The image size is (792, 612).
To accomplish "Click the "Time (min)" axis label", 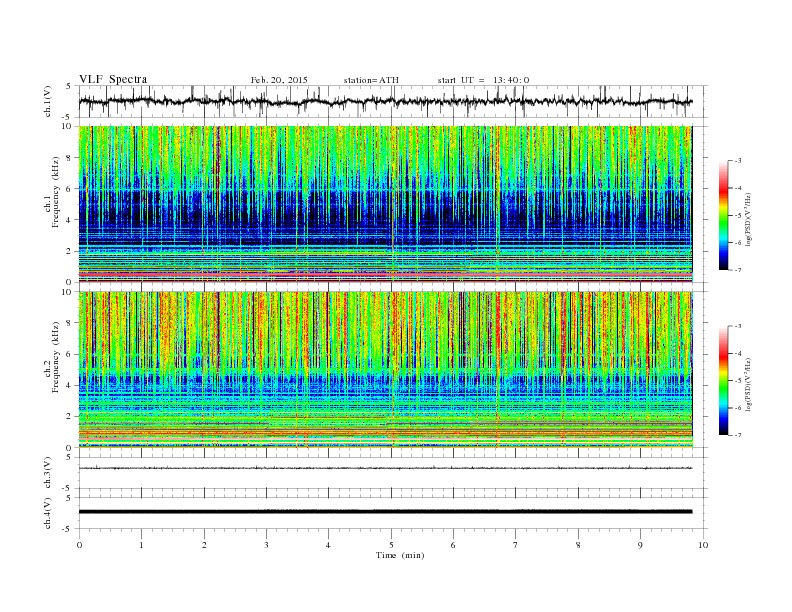I will (400, 555).
